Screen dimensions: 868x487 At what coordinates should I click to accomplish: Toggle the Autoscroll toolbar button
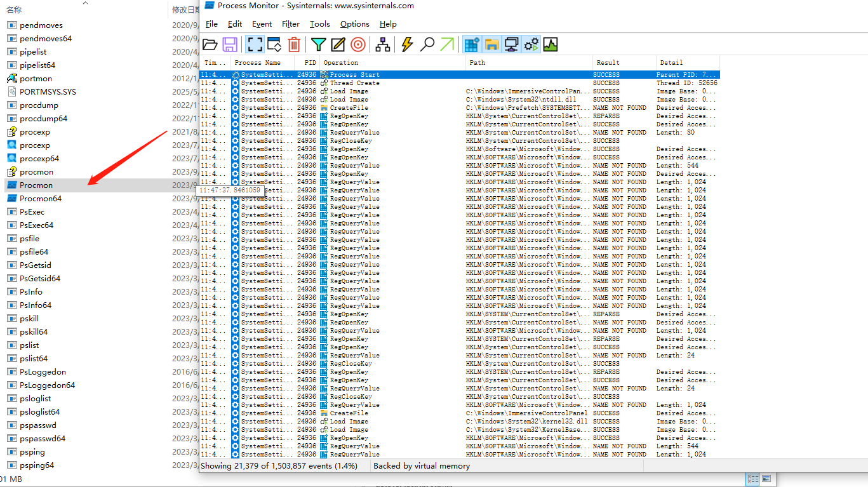click(x=274, y=44)
